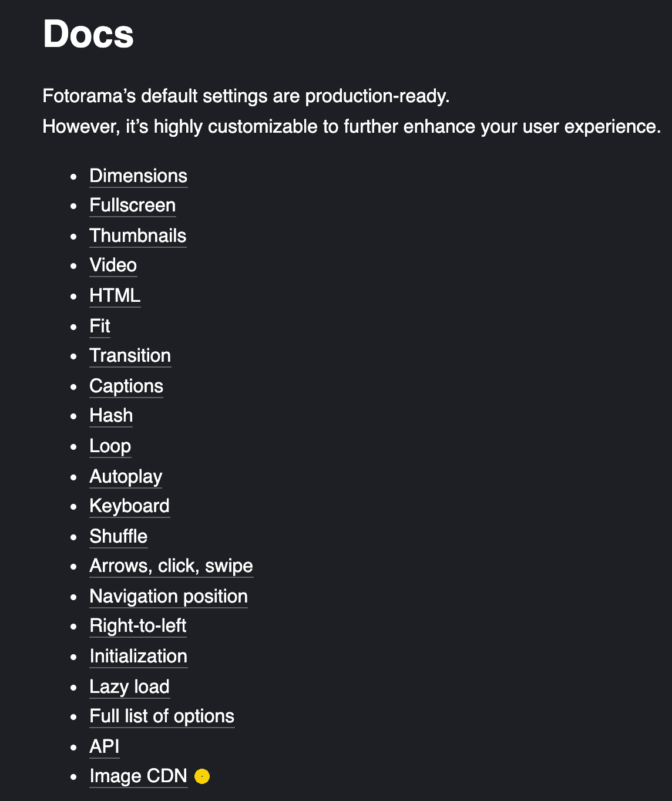Go to the Transition documentation
This screenshot has width=672, height=801.
pos(130,356)
